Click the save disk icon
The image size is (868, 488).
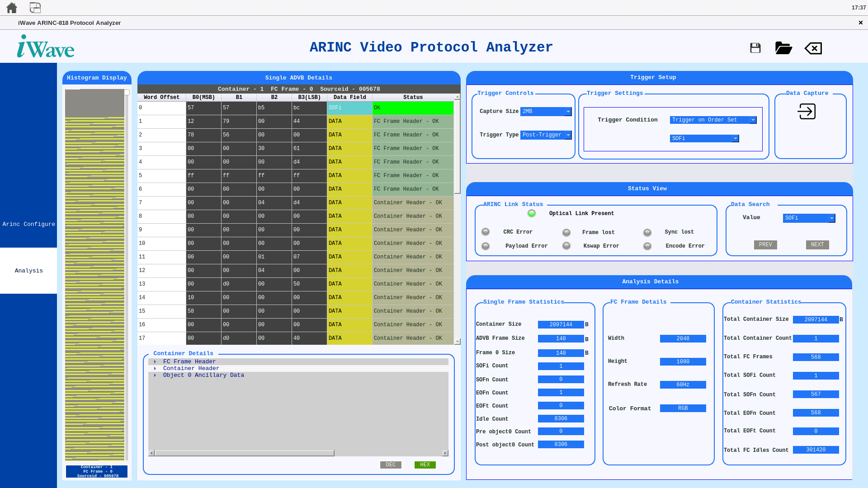click(755, 48)
